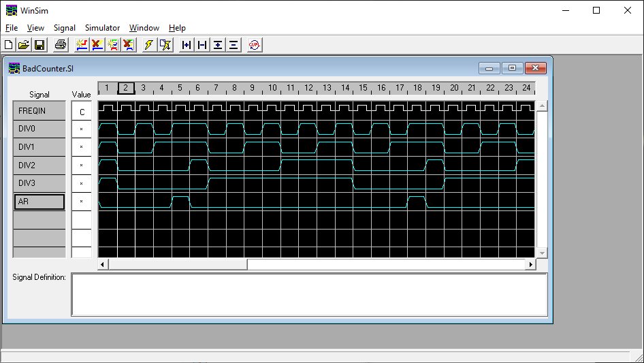
Task: Click timeline column marker 18
Action: (x=417, y=88)
